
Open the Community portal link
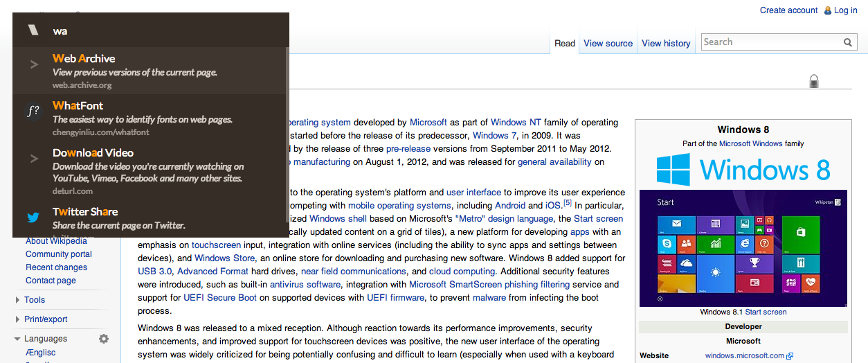59,254
